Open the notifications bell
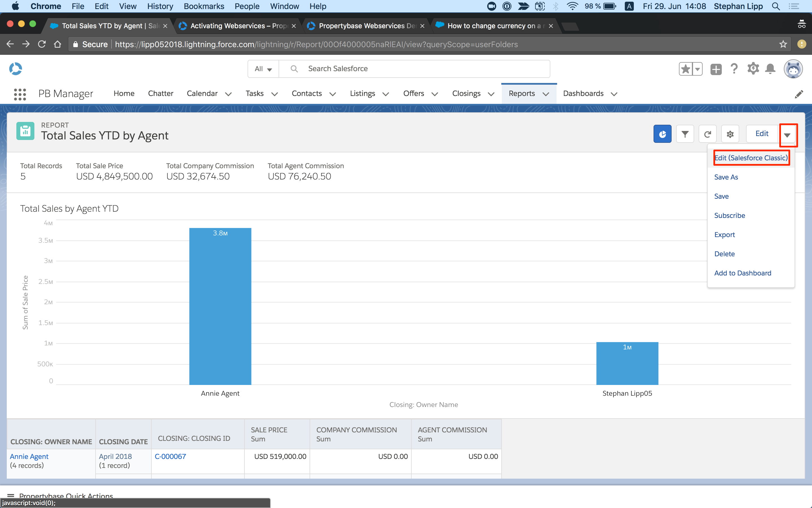812x508 pixels. (x=770, y=69)
